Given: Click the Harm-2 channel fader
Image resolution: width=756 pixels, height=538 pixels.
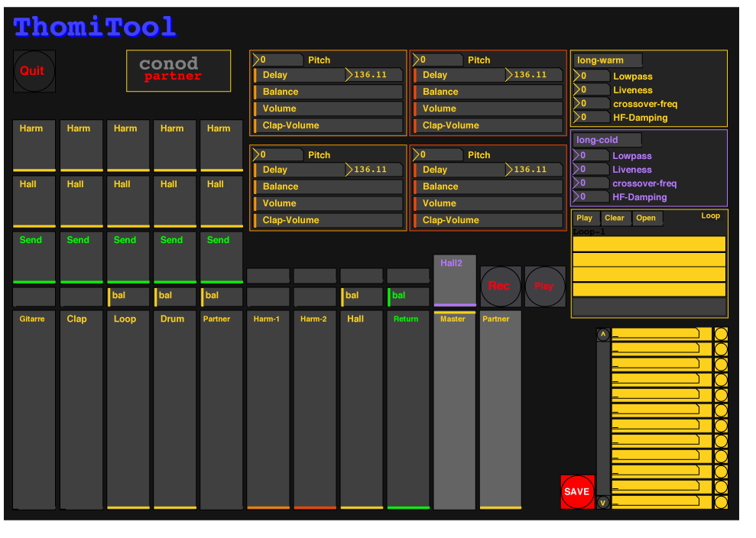Looking at the screenshot, I should [315, 410].
